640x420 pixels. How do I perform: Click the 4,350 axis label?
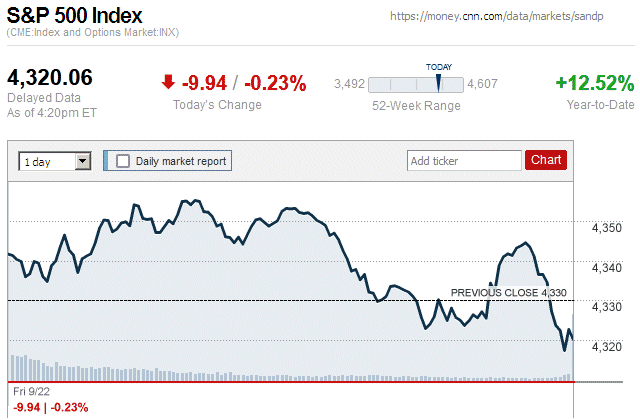pyautogui.click(x=607, y=229)
